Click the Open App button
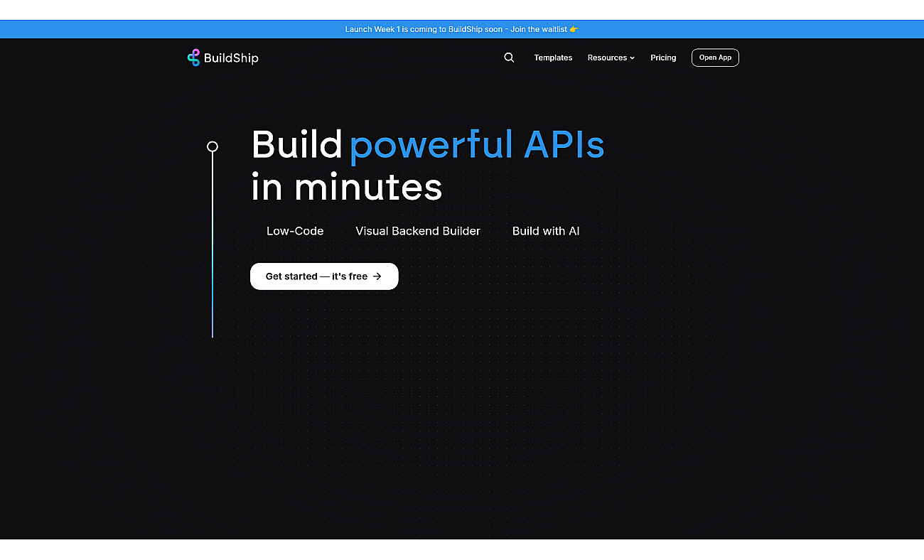Viewport: 924px width, 560px height. click(x=715, y=58)
